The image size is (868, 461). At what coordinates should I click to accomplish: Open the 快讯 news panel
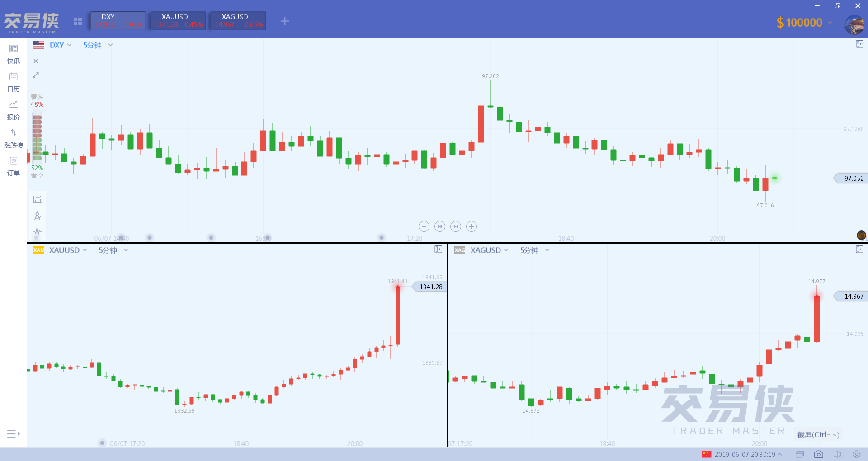(14, 54)
